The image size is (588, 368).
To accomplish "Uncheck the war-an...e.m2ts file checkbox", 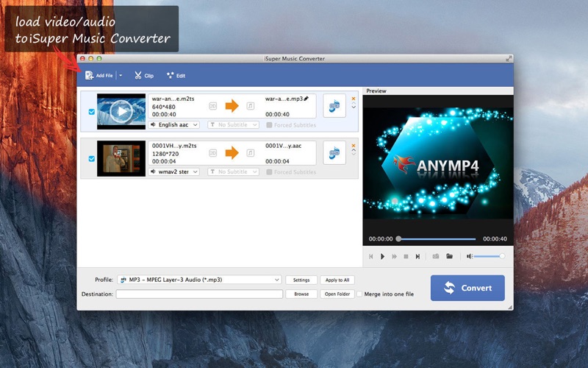I will coord(91,112).
